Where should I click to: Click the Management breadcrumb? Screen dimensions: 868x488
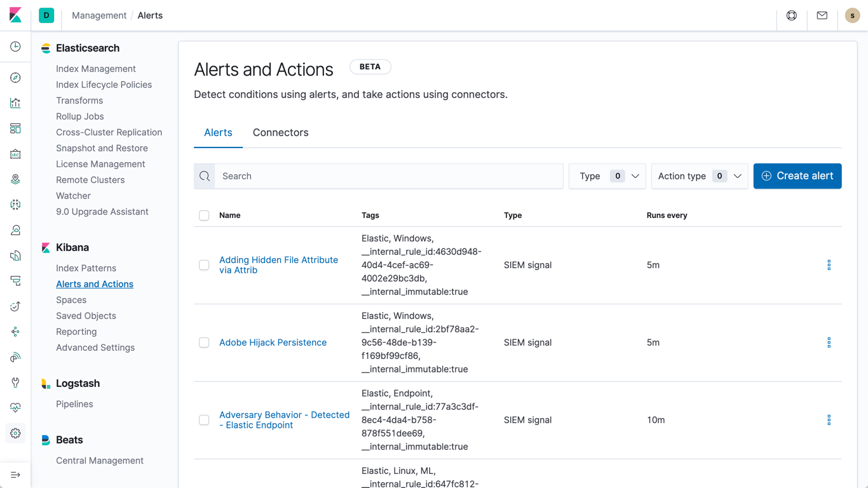point(99,15)
